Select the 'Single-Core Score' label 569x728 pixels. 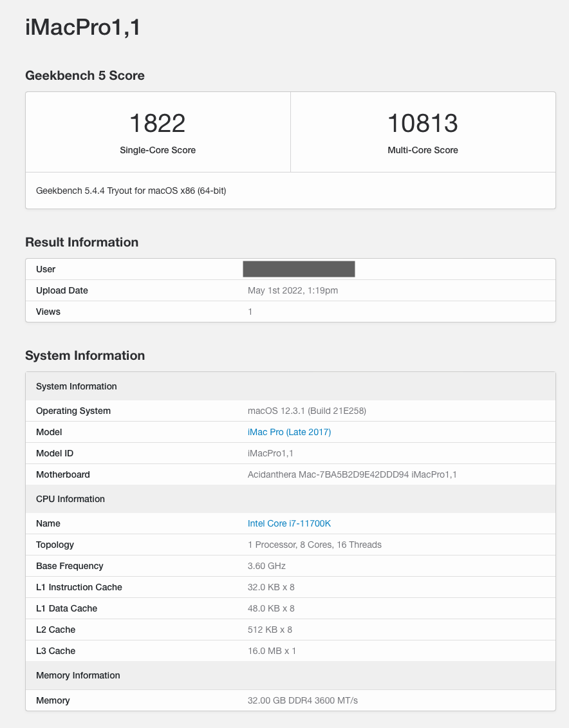pos(158,151)
